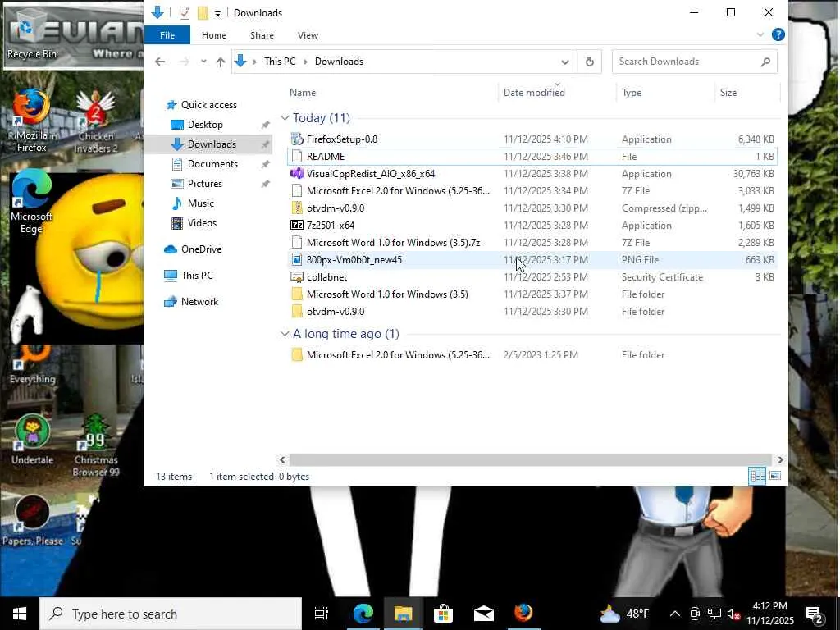Click the taskbar Type here to search box

(171, 614)
